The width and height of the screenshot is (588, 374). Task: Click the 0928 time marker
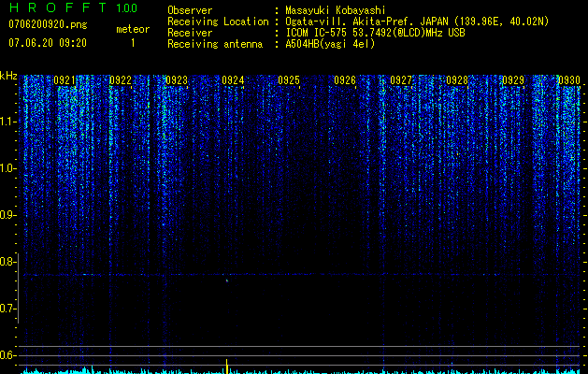[x=457, y=80]
